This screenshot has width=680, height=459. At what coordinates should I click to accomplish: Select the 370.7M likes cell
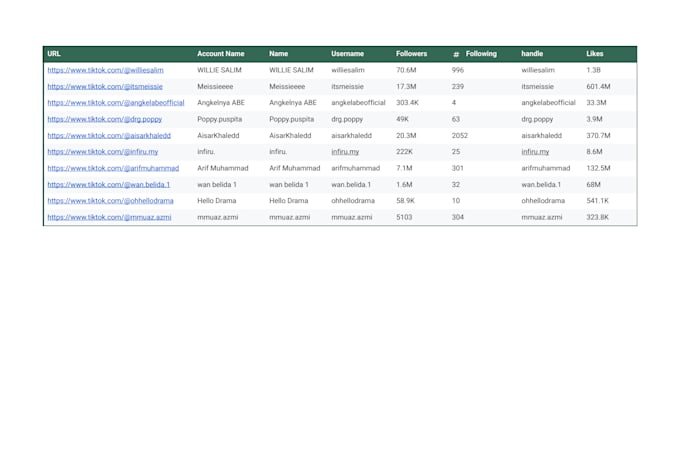pos(598,136)
